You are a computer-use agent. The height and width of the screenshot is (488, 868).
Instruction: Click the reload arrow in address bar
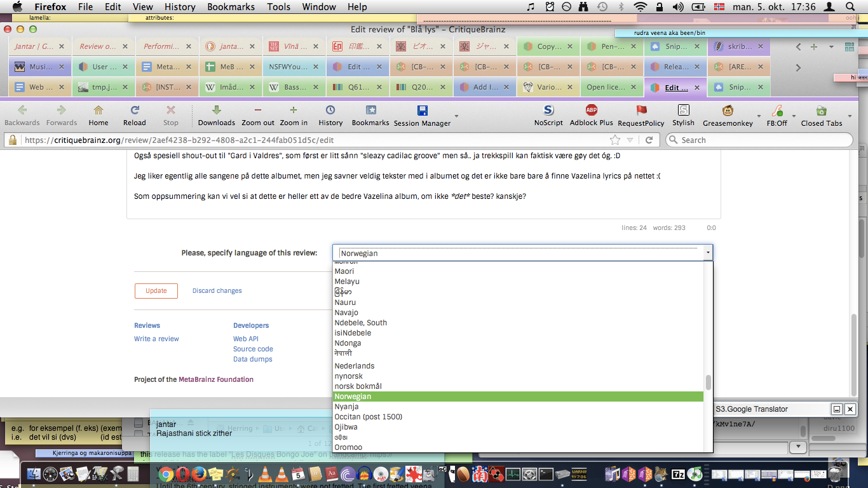point(649,140)
